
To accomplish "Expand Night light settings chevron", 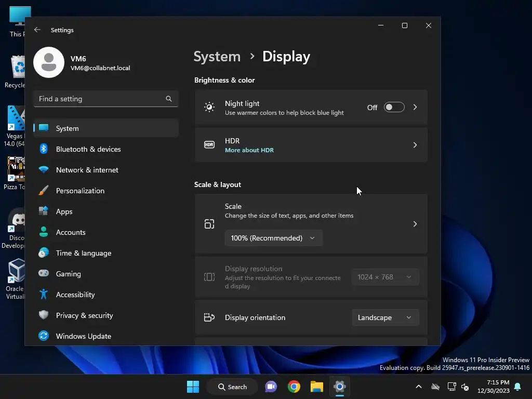I will tap(415, 107).
